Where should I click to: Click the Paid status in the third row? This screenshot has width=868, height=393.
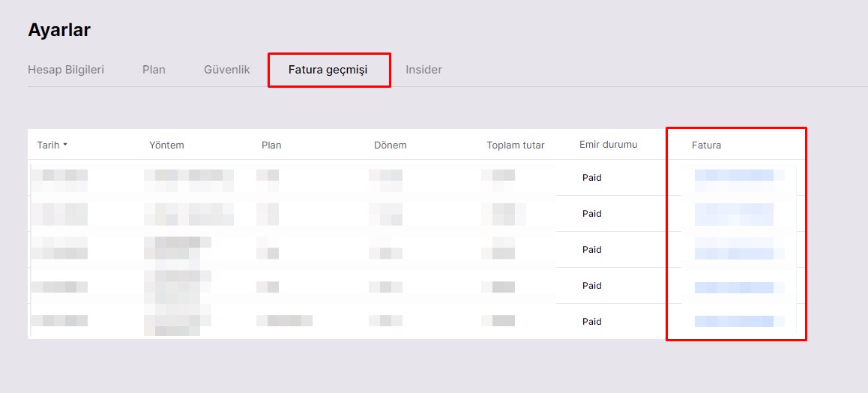(592, 250)
